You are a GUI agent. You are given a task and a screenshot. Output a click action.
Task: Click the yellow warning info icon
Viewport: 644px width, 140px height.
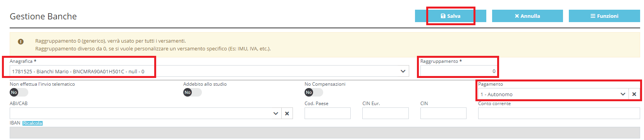coord(21,41)
